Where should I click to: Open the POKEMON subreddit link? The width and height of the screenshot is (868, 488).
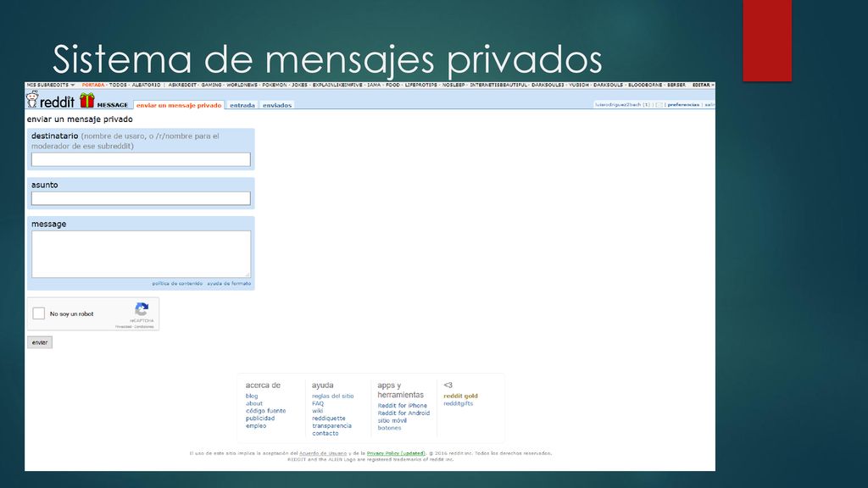(x=275, y=86)
